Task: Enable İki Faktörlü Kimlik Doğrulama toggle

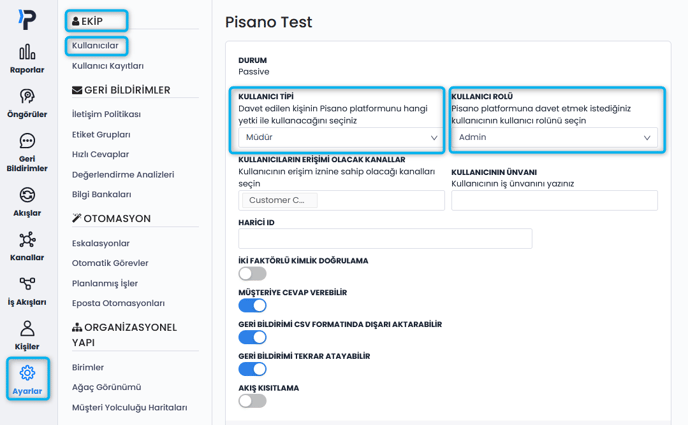Action: [x=252, y=273]
